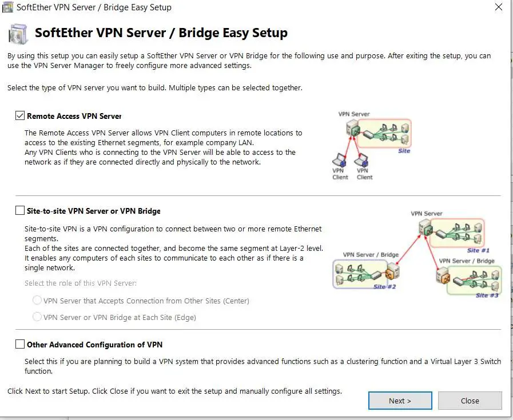Image resolution: width=513 pixels, height=420 pixels.
Task: Uncheck the Remote Access VPN Server checkbox
Action: point(20,116)
